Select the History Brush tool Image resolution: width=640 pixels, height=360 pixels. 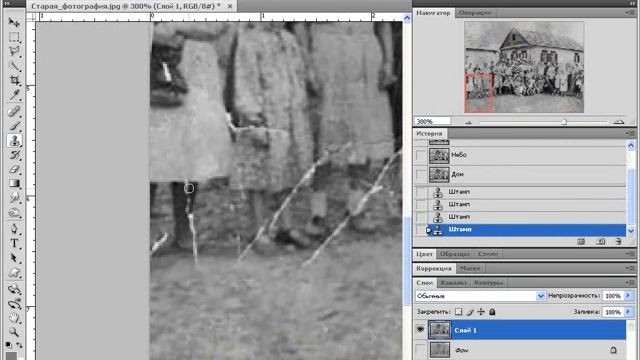coord(14,155)
